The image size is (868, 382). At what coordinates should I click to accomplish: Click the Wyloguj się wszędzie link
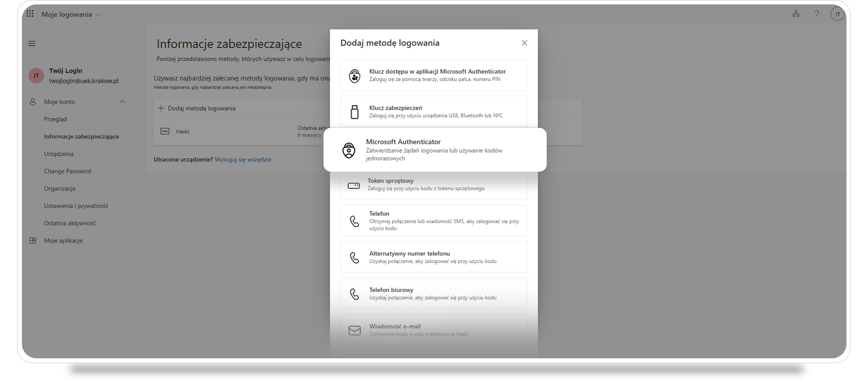(x=243, y=159)
